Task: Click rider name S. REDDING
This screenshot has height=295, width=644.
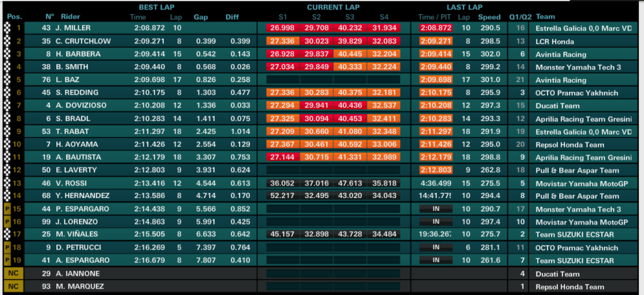Action: pyautogui.click(x=77, y=93)
